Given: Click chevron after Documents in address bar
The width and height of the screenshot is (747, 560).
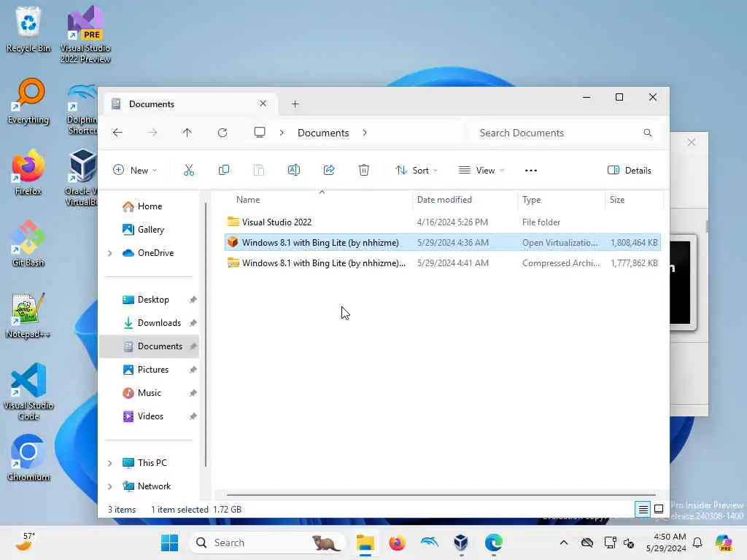Looking at the screenshot, I should [x=365, y=133].
